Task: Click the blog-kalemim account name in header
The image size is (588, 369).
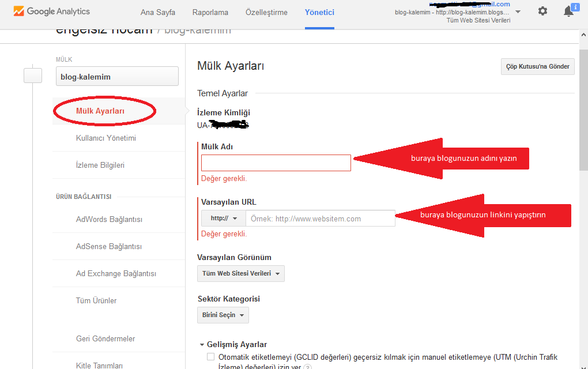Action: click(452, 12)
